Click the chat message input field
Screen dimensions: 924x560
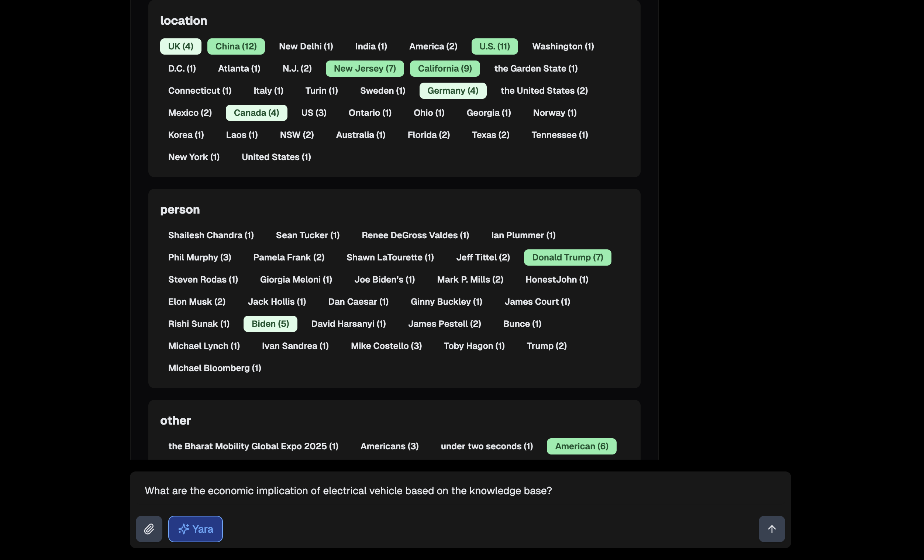pyautogui.click(x=450, y=491)
